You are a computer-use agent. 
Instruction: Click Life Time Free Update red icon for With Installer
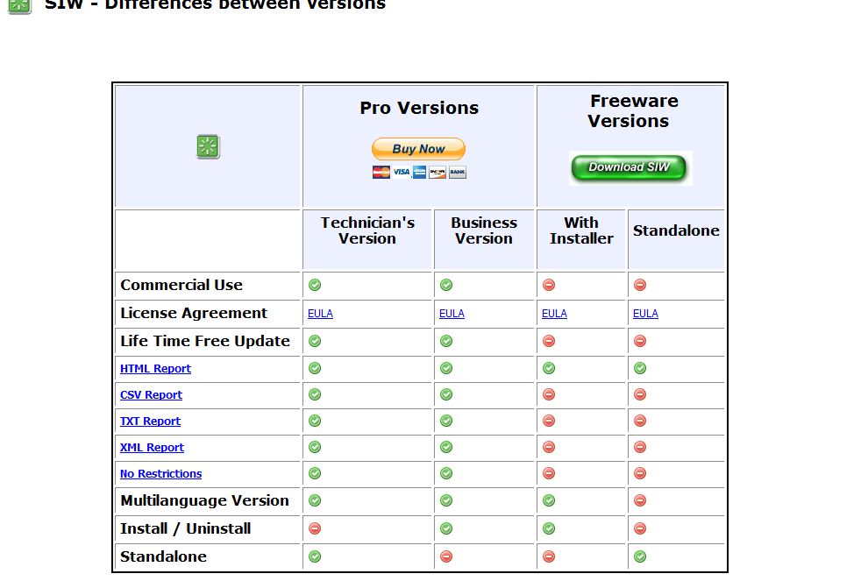(549, 341)
